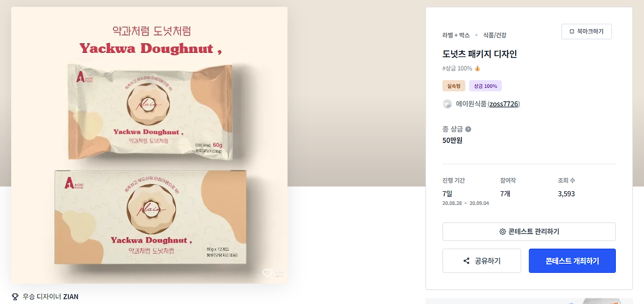This screenshot has height=304, width=644.
Task: Open winning designer ZIAN's profile
Action: pyautogui.click(x=70, y=296)
